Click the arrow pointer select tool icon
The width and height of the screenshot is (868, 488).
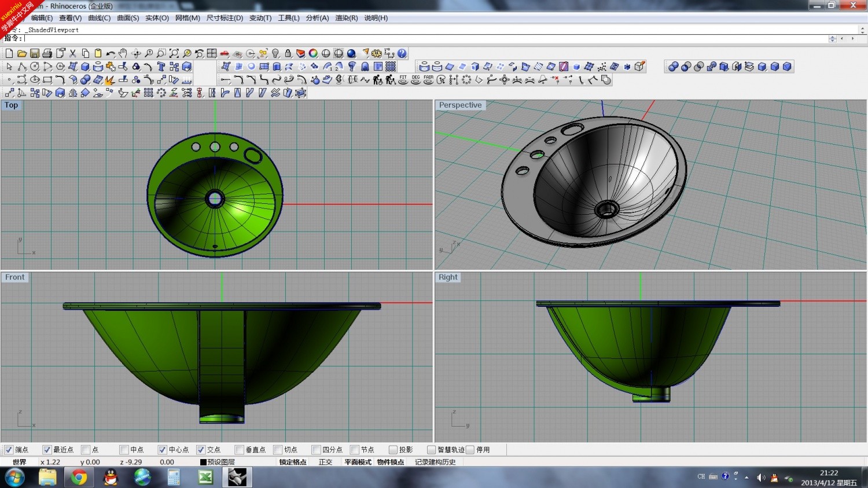coord(9,67)
